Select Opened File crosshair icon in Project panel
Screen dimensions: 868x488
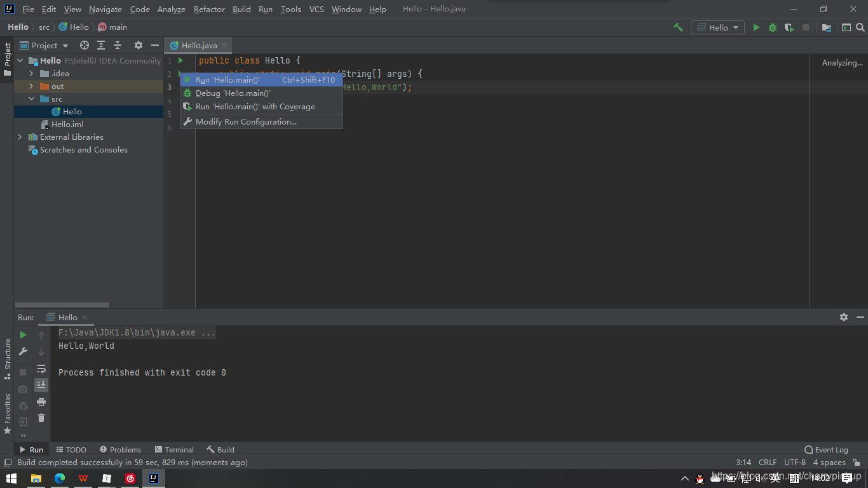pyautogui.click(x=85, y=45)
